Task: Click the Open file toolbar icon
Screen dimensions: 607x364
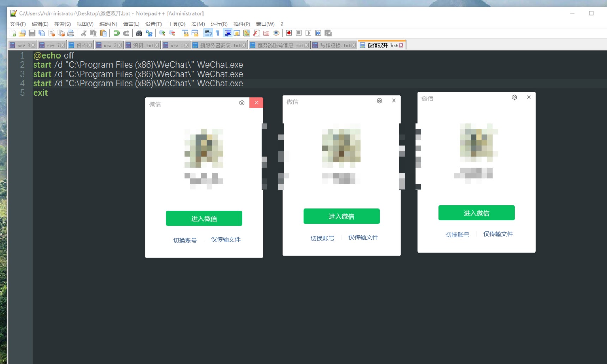Action: click(22, 33)
